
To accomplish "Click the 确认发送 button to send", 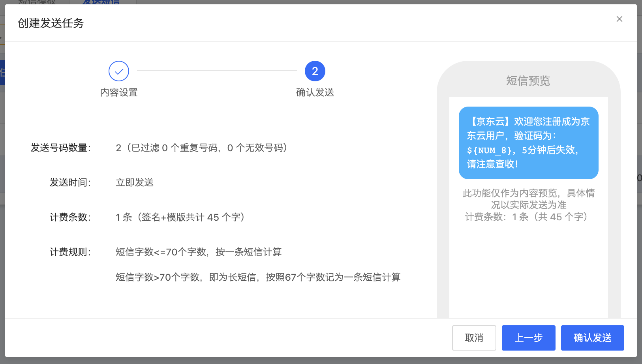I will tap(592, 338).
